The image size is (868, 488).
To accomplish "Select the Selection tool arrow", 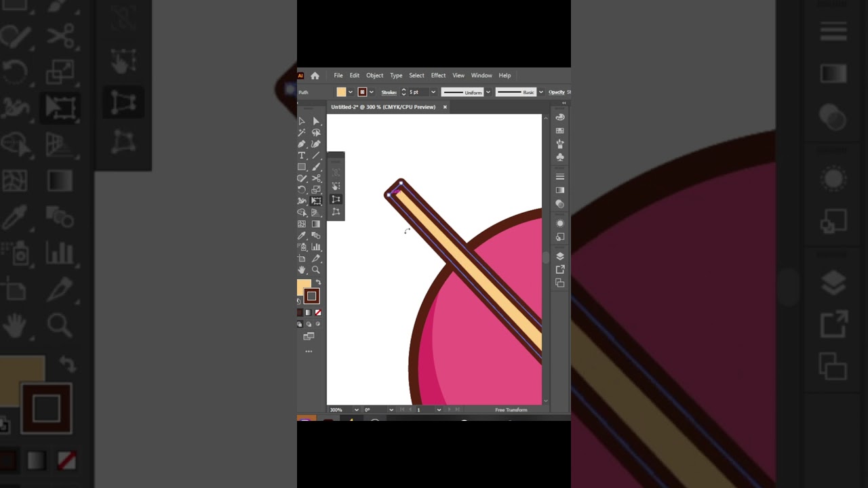I will [302, 121].
